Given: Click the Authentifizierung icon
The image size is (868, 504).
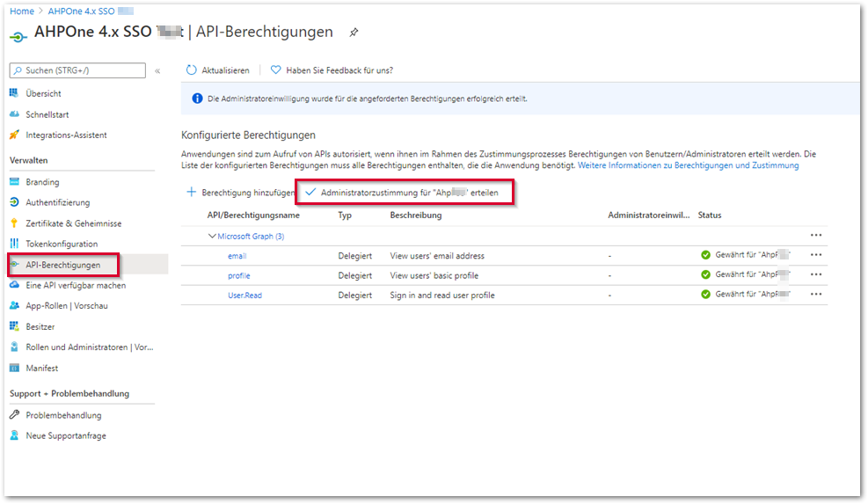Looking at the screenshot, I should (14, 202).
